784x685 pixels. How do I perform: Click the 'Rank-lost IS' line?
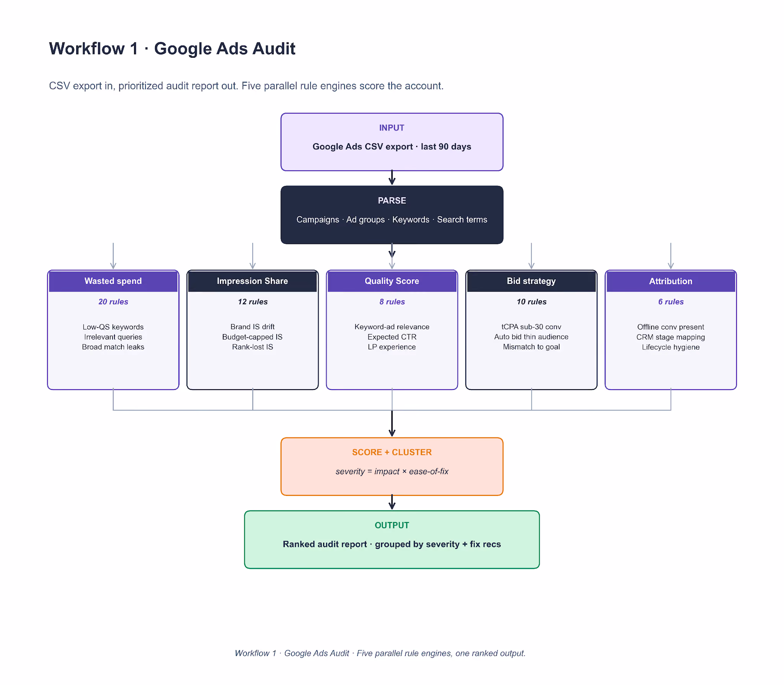coord(253,347)
